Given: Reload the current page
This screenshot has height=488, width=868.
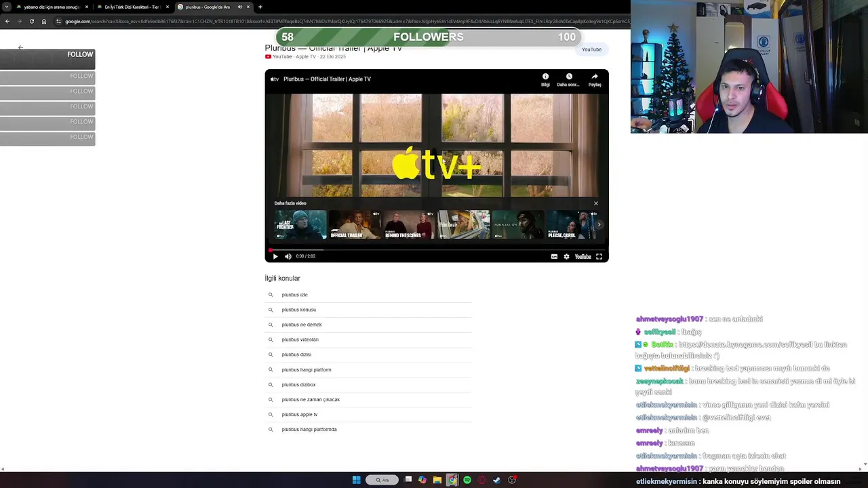Looking at the screenshot, I should click(x=31, y=21).
